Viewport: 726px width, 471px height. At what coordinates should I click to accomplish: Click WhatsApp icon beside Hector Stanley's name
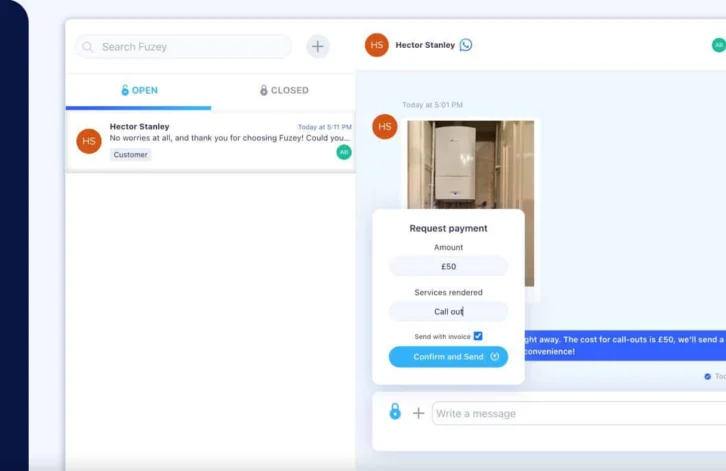pos(466,45)
